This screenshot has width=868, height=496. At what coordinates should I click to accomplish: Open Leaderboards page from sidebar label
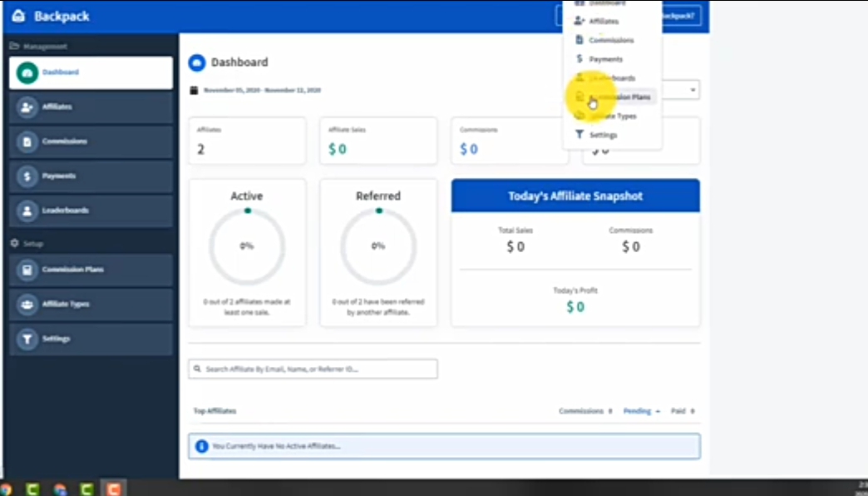66,210
